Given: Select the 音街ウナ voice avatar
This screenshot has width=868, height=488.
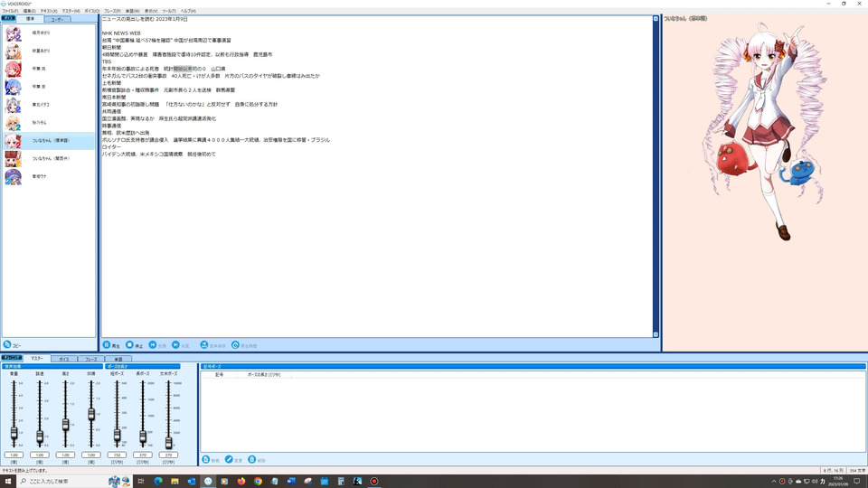Looking at the screenshot, I should [x=13, y=176].
